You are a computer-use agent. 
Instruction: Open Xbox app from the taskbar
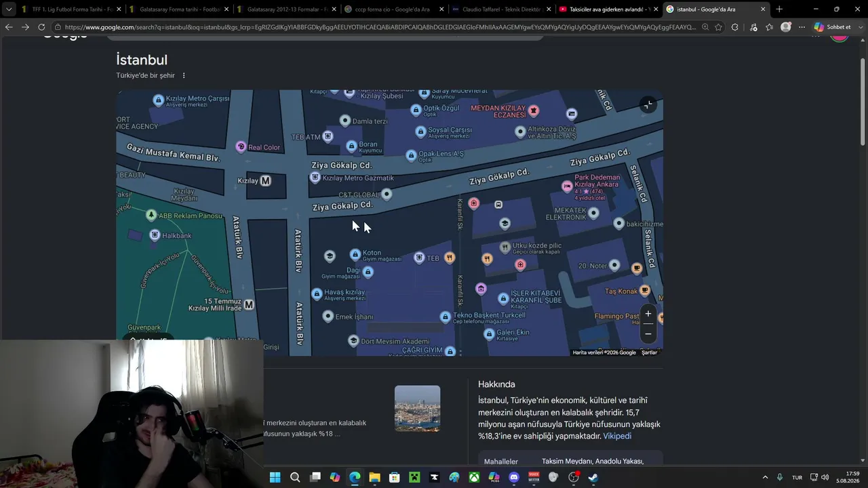[x=474, y=477]
